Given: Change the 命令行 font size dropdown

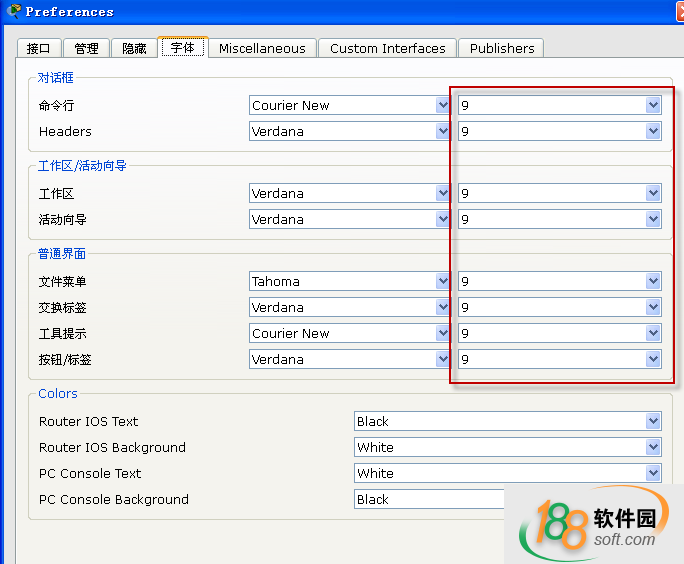Looking at the screenshot, I should (559, 105).
